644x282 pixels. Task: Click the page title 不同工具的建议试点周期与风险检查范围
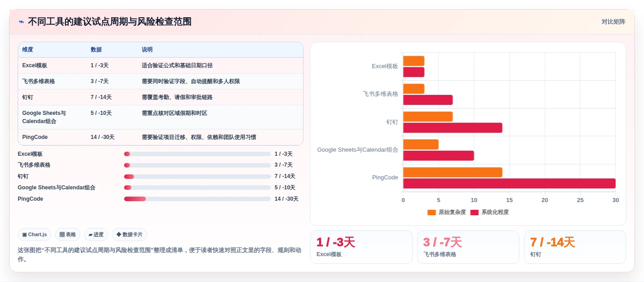click(x=110, y=22)
